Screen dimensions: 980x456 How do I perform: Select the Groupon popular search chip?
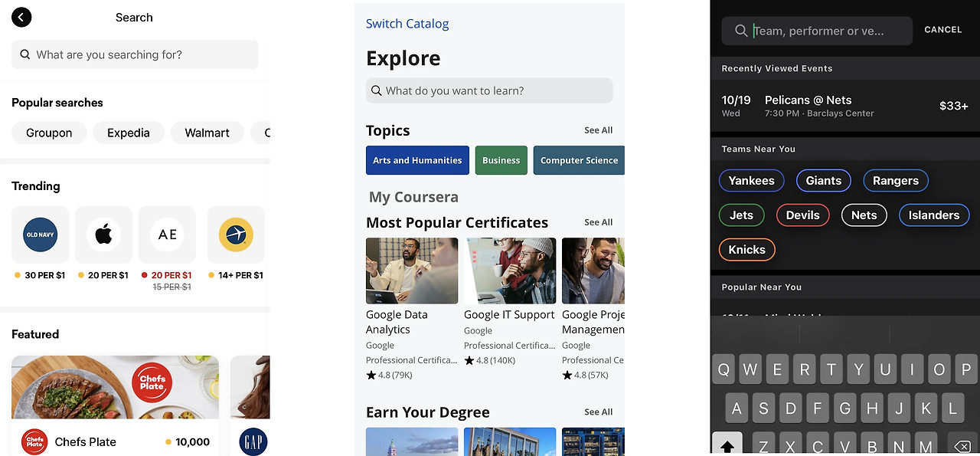(x=49, y=133)
